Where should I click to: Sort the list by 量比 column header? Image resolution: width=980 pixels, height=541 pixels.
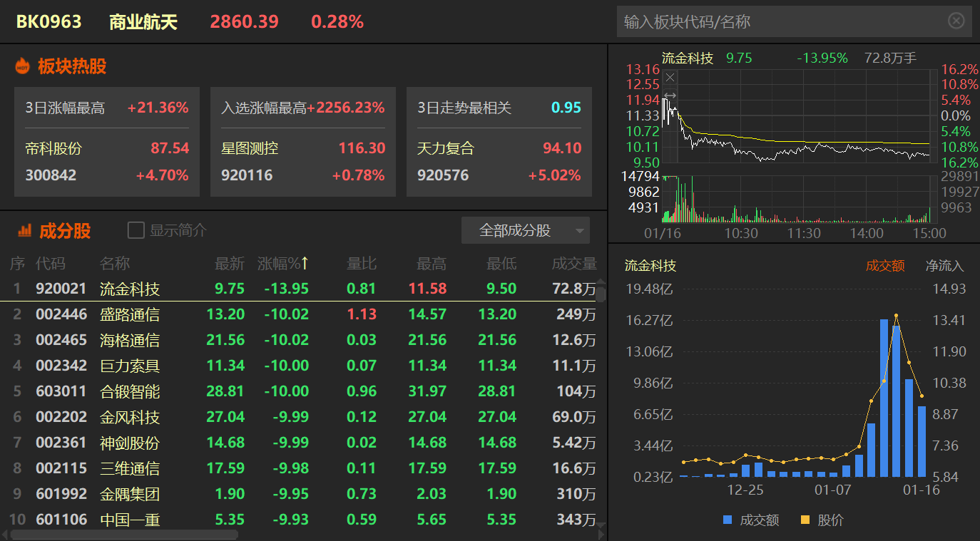click(x=362, y=264)
